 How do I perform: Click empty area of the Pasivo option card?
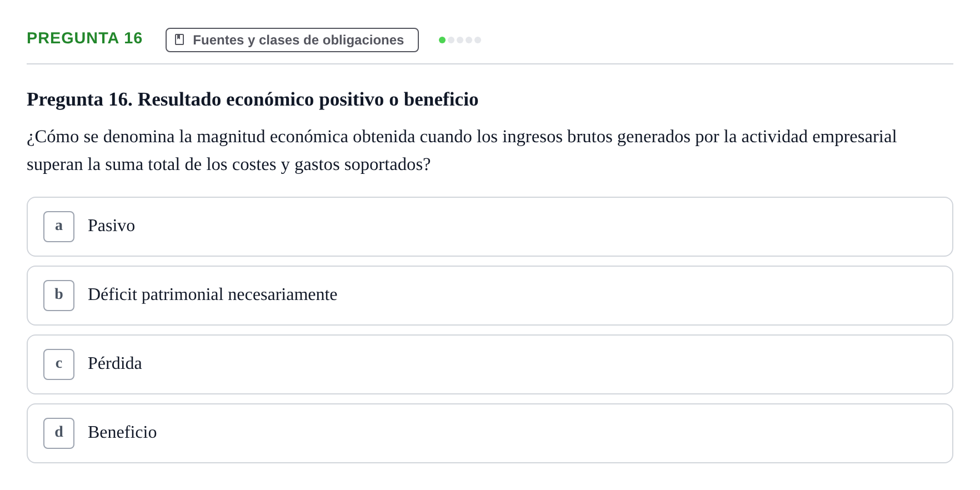556,227
